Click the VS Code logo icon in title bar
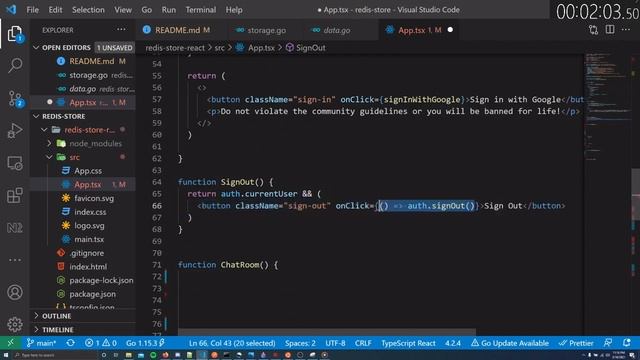 coord(11,9)
